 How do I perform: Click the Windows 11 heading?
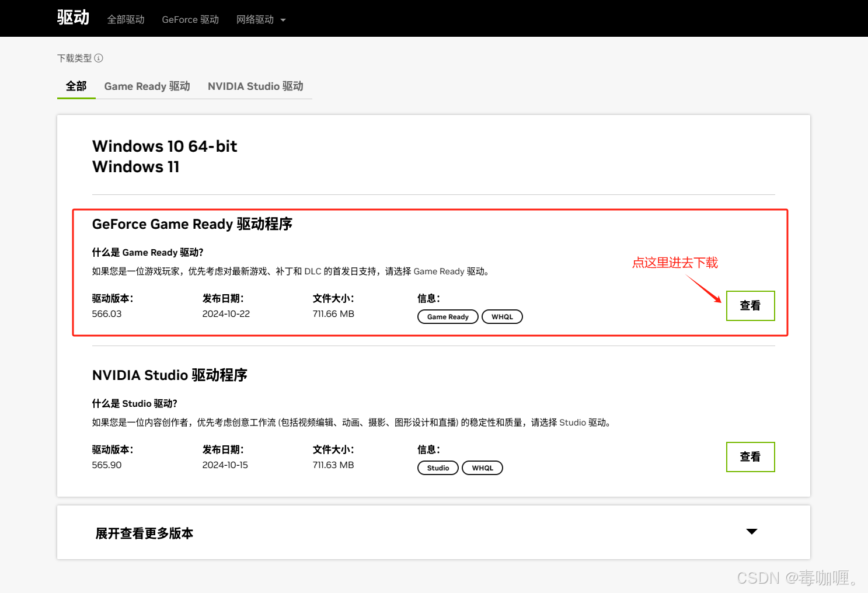point(136,167)
